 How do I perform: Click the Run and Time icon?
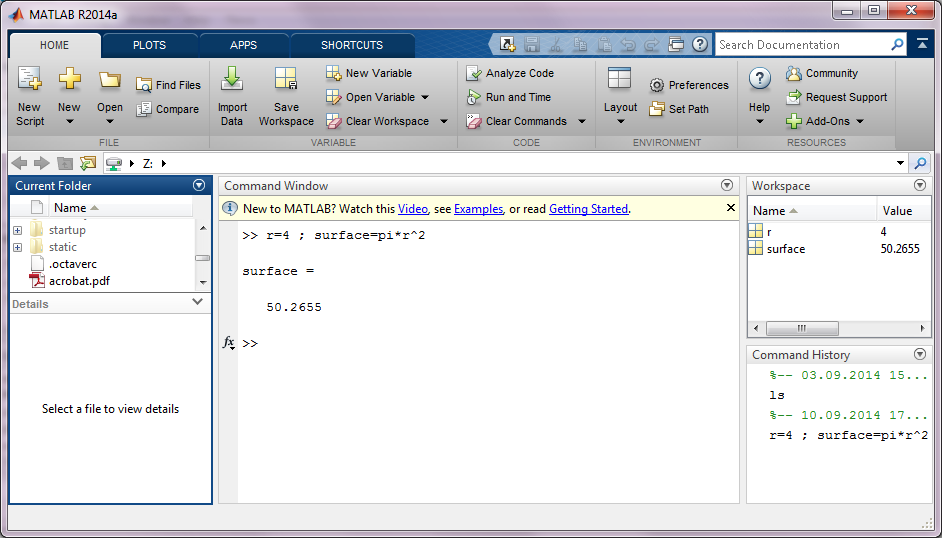(474, 97)
